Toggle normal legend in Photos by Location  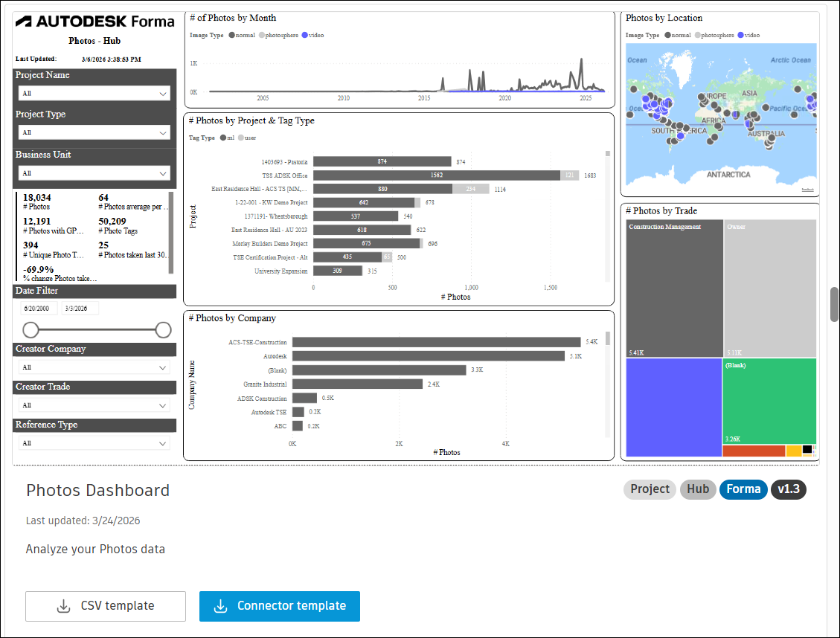[678, 36]
